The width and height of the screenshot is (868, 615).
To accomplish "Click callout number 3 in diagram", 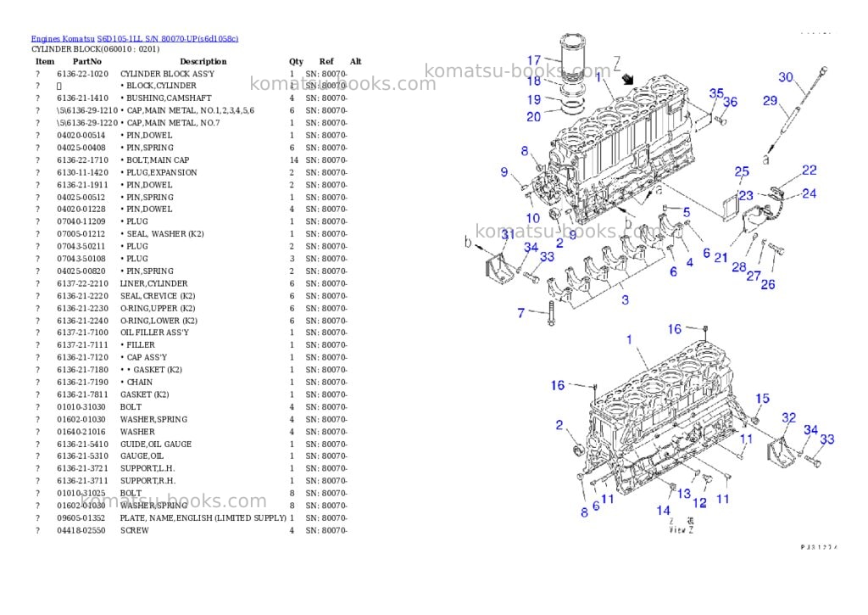I will [625, 299].
